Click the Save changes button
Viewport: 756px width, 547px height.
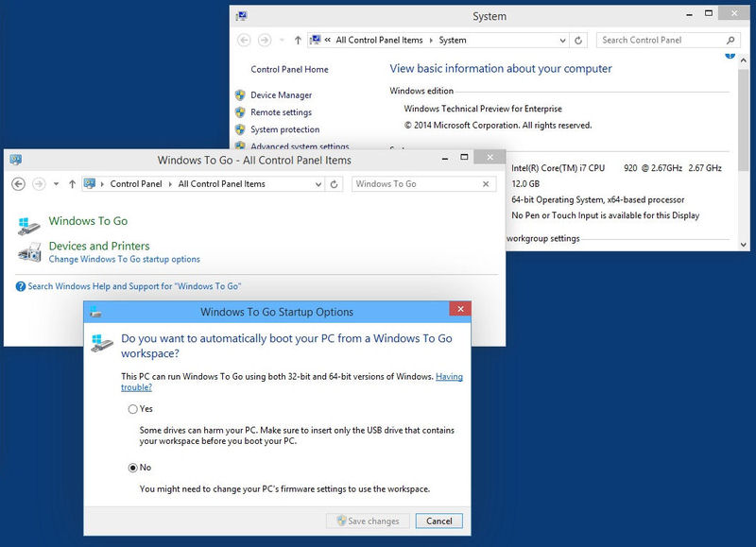pyautogui.click(x=369, y=521)
